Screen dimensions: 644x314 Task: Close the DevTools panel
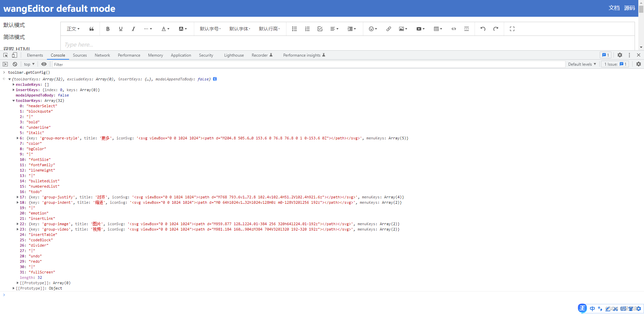click(x=639, y=55)
